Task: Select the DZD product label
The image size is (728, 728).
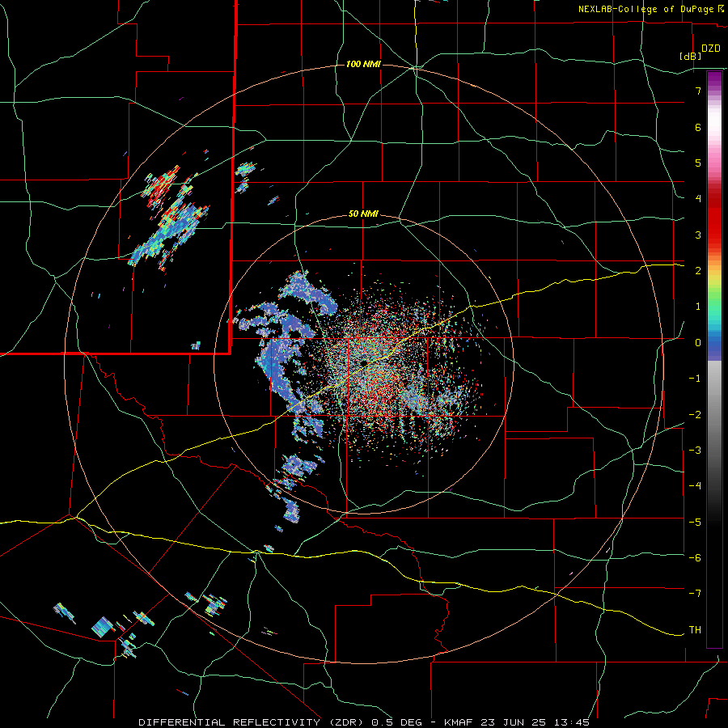Action: [x=711, y=49]
